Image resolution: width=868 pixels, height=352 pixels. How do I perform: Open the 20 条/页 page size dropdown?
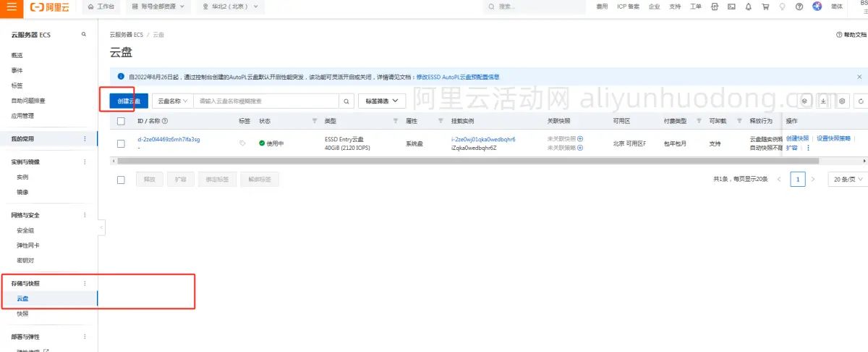click(847, 179)
